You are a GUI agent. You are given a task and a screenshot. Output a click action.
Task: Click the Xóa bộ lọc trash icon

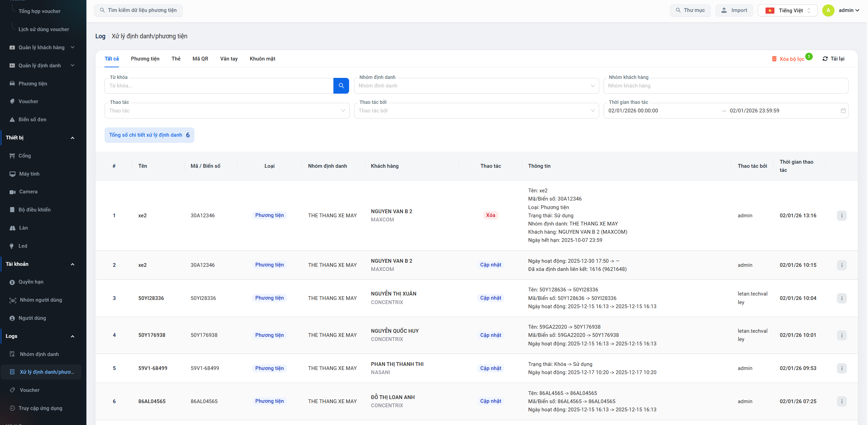click(774, 59)
